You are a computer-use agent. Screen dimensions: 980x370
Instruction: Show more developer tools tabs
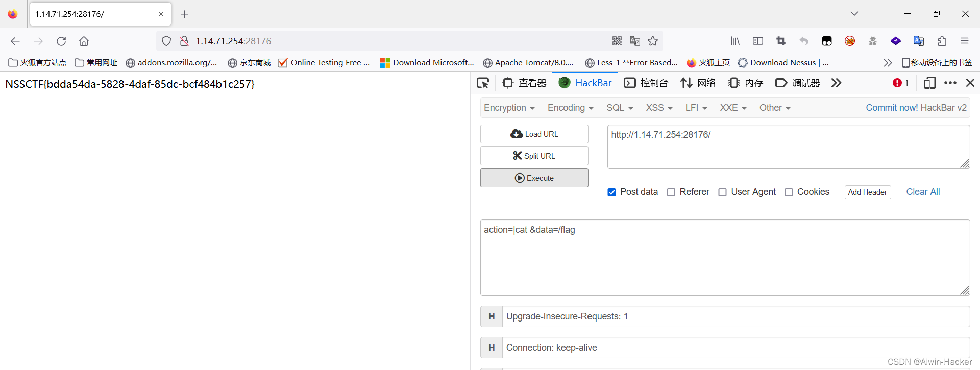pyautogui.click(x=836, y=83)
